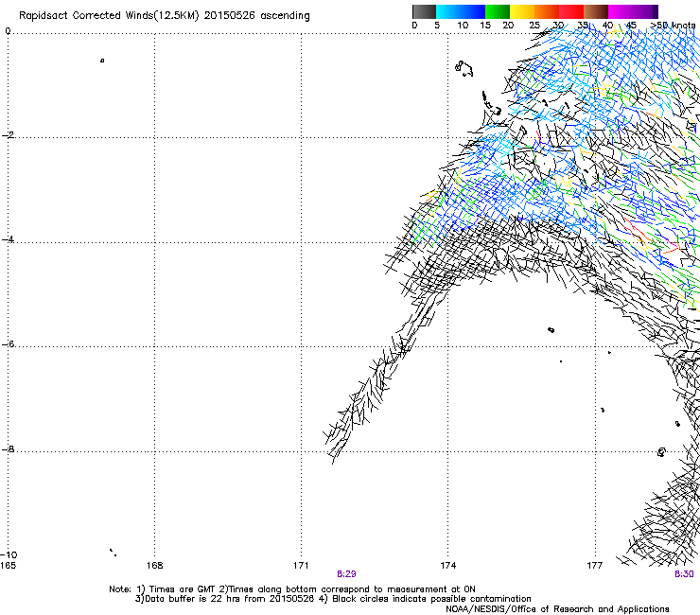Click the word 'ascending' in the title
Viewport: 700px width, 615px height.
click(285, 16)
